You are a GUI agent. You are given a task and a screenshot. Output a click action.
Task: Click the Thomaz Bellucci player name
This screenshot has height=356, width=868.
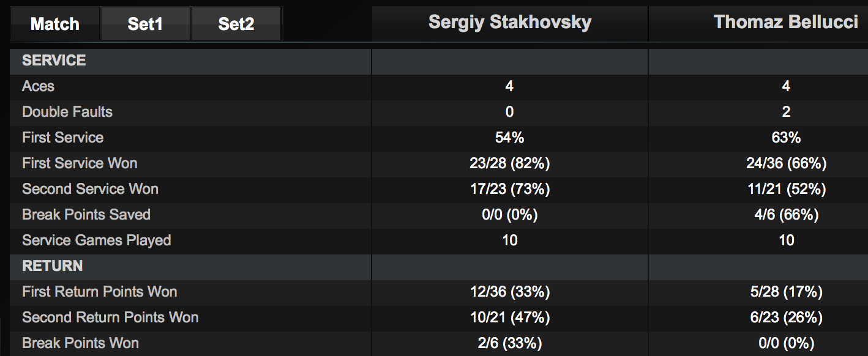786,23
